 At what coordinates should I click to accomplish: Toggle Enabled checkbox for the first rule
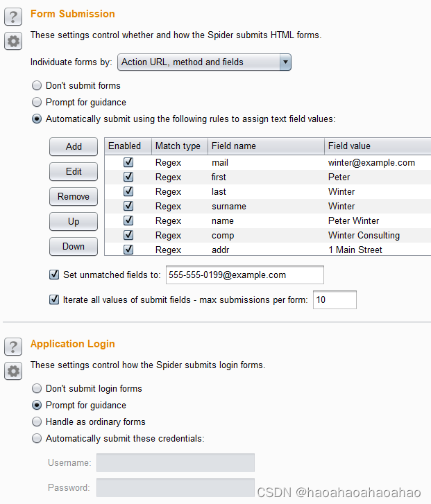point(128,177)
